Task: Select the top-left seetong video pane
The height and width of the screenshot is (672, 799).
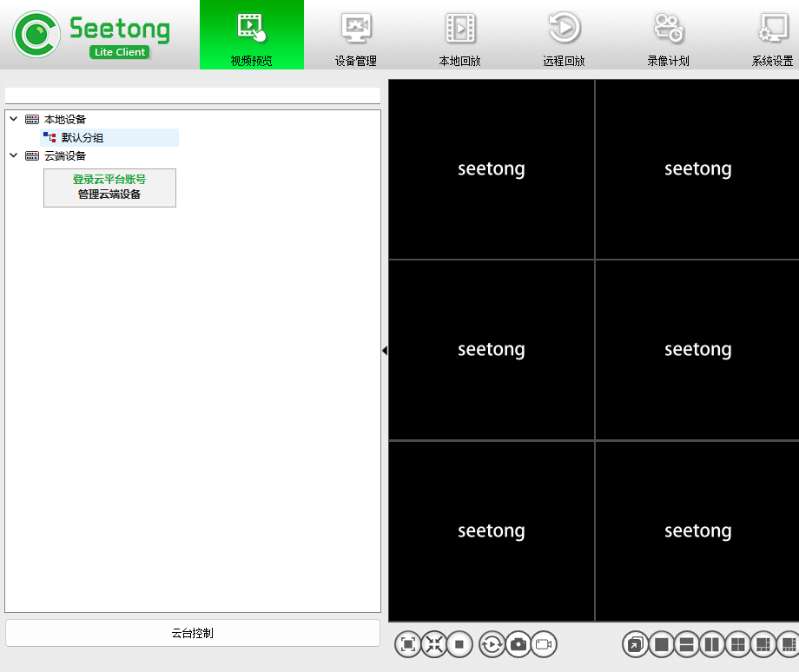Action: [x=492, y=169]
